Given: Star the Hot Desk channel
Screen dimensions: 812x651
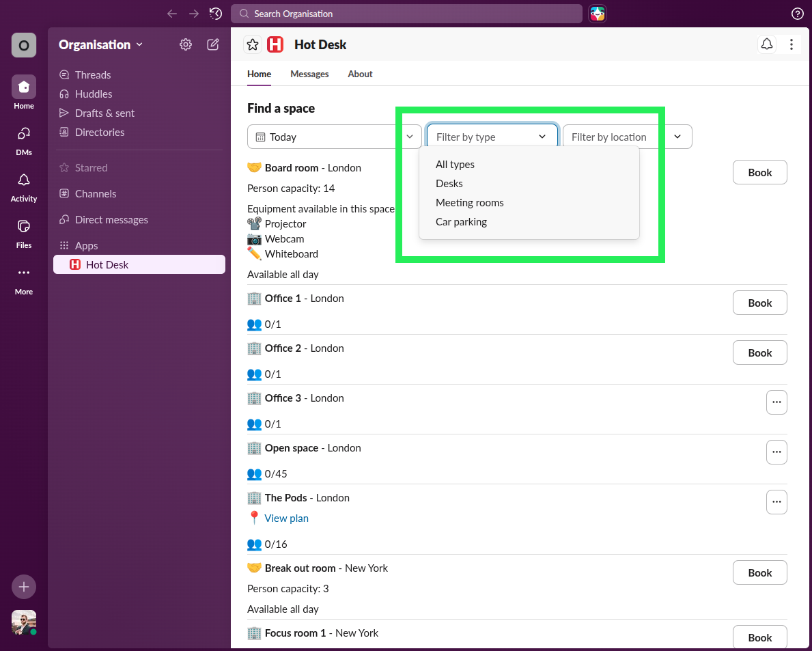Looking at the screenshot, I should (253, 44).
